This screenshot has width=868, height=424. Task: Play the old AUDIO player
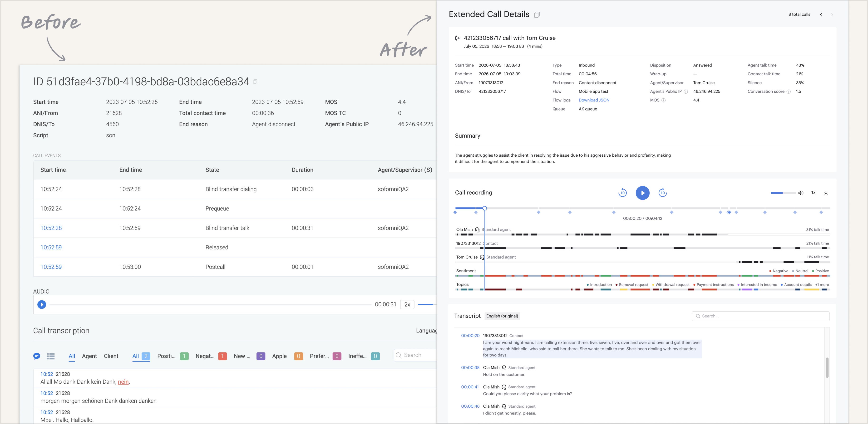[x=42, y=304]
